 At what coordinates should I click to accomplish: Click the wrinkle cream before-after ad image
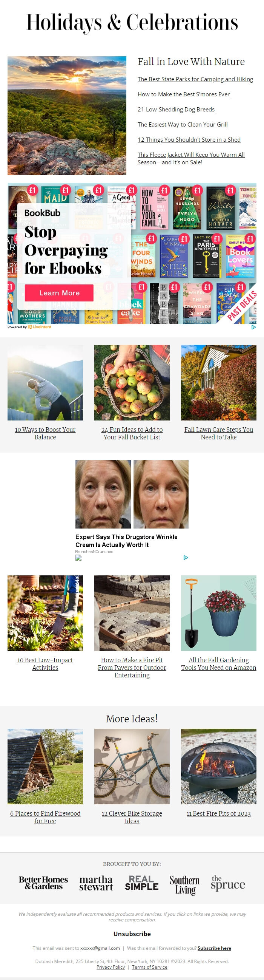click(x=132, y=494)
